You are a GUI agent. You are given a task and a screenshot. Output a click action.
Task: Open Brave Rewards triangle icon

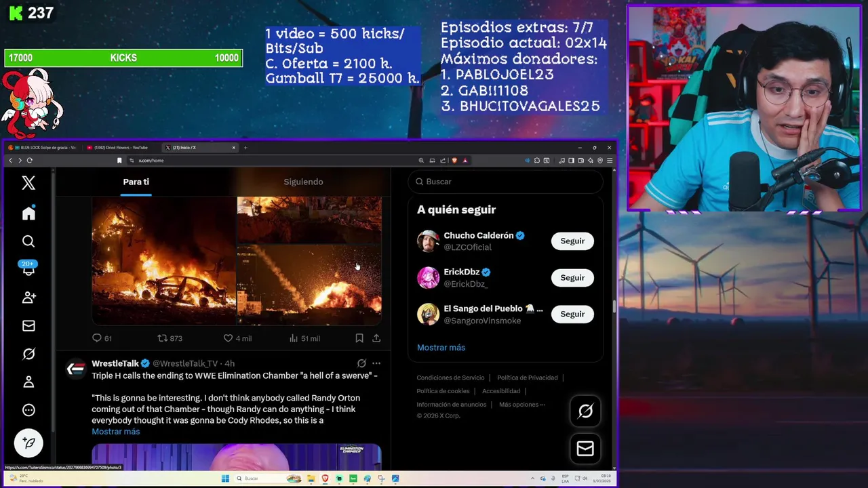465,161
